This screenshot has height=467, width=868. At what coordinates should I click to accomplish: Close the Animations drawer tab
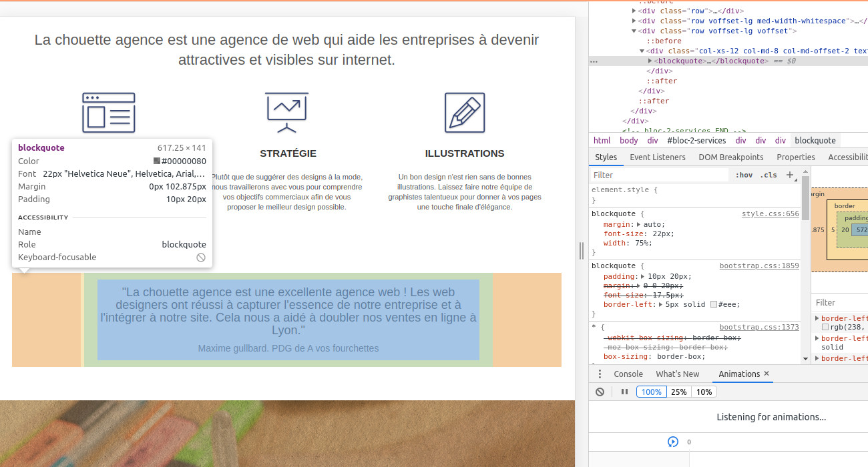[x=767, y=374]
